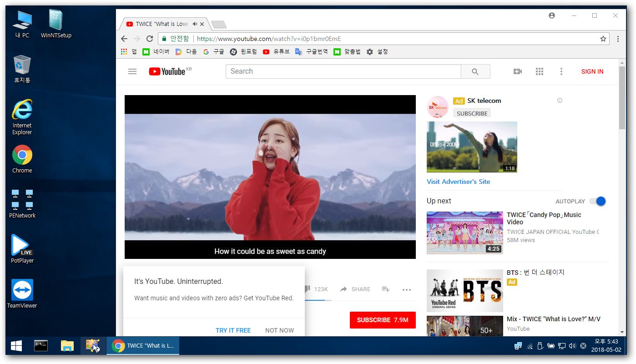This screenshot has height=364, width=636.
Task: Click the red SUBSCRIBE 7.9M button
Action: pyautogui.click(x=383, y=320)
